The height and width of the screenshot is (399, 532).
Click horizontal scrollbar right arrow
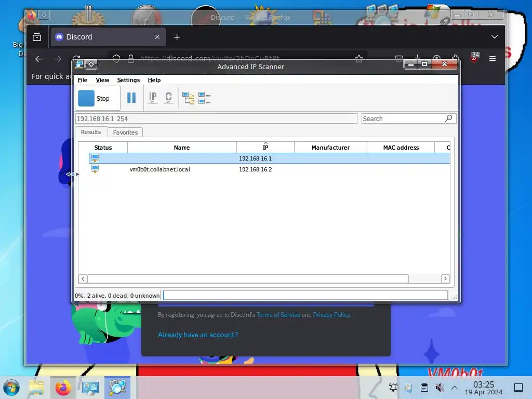click(x=445, y=278)
